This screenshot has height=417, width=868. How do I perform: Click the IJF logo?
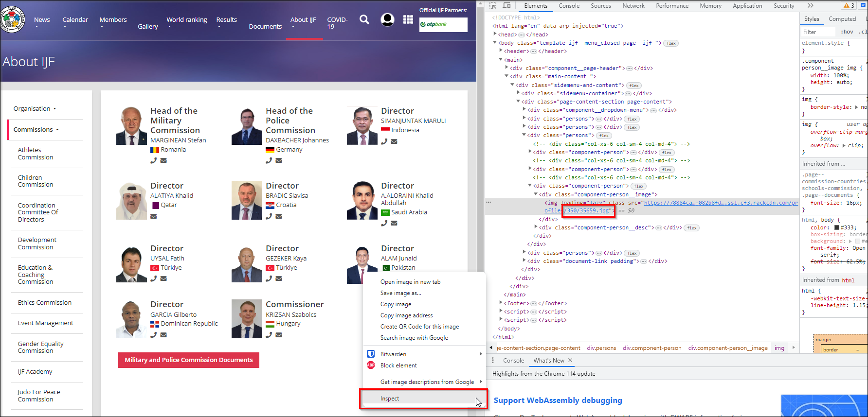click(x=13, y=19)
